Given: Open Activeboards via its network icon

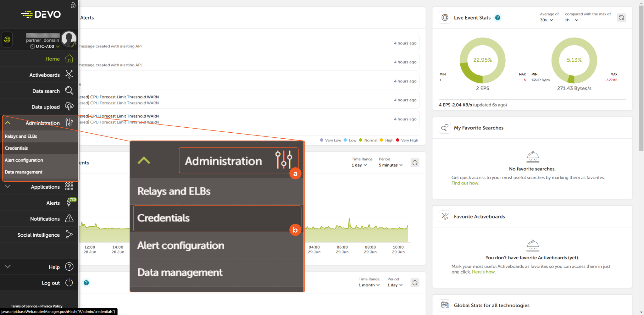Looking at the screenshot, I should pyautogui.click(x=69, y=75).
